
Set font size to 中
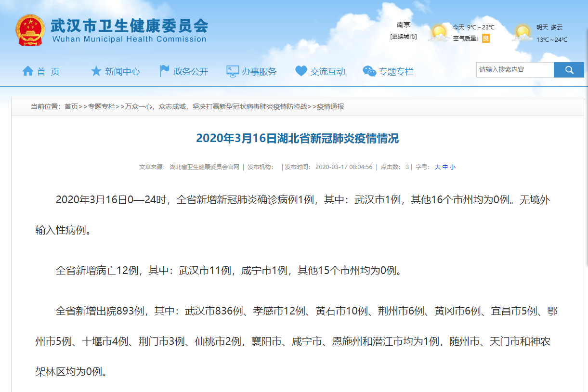pyautogui.click(x=445, y=167)
